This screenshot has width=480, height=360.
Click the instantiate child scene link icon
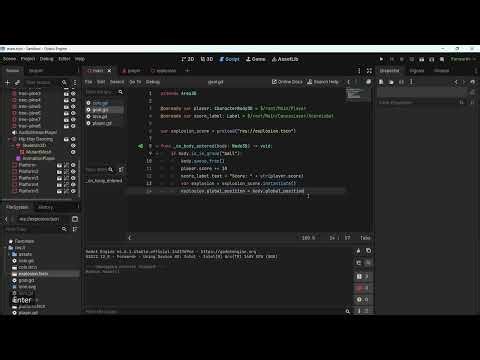tap(17, 82)
